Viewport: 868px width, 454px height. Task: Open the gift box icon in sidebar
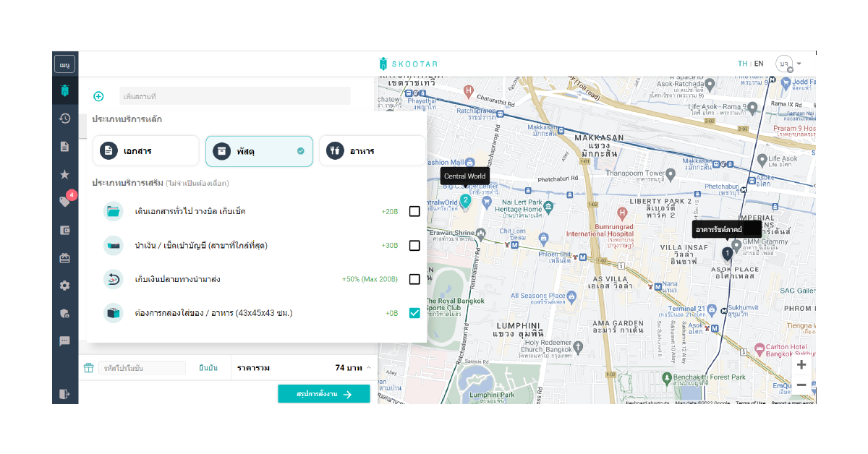[64, 257]
